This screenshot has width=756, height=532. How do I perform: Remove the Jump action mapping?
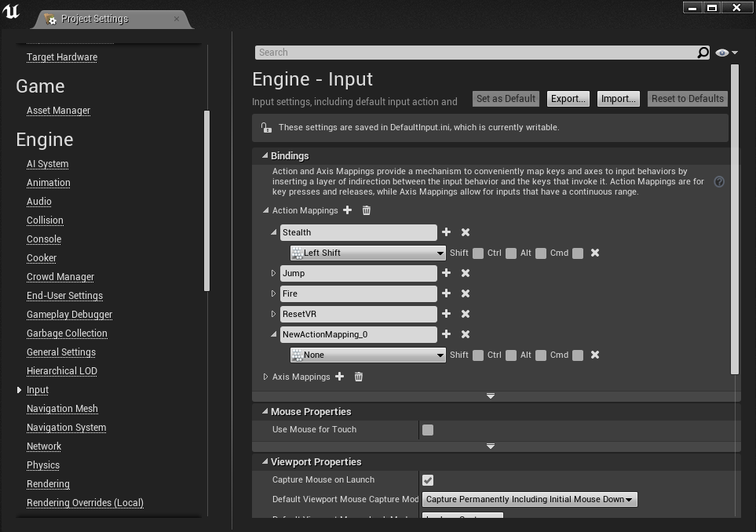click(x=466, y=273)
